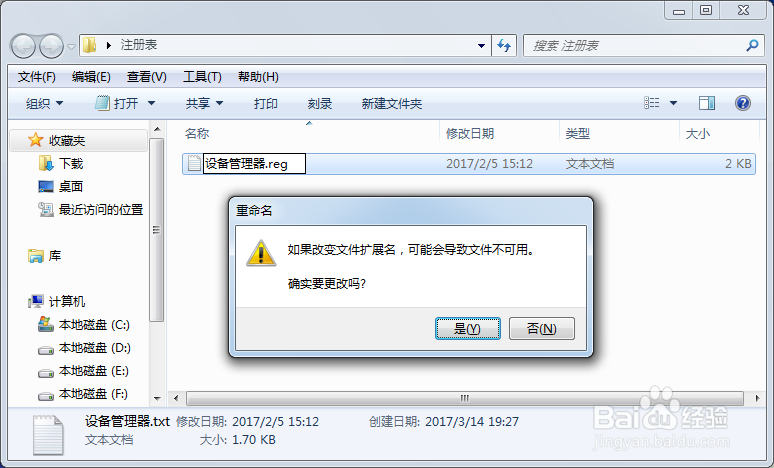Click the horizontal scrollbar thumb
The width and height of the screenshot is (774, 468).
click(x=464, y=398)
